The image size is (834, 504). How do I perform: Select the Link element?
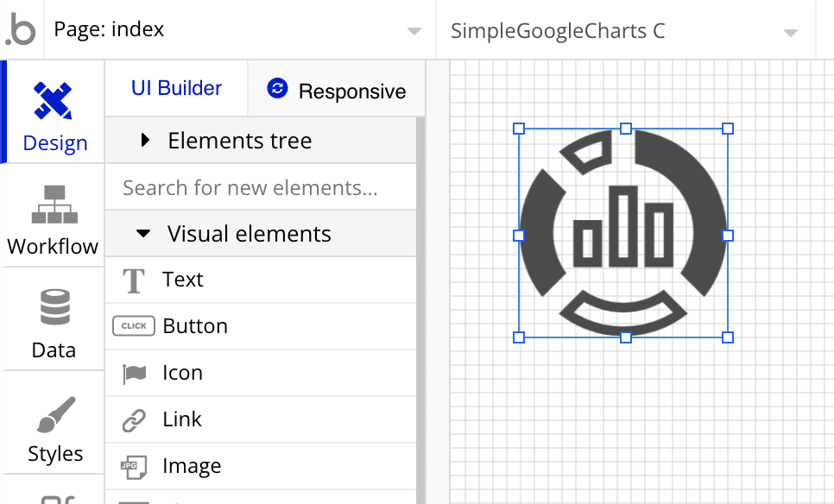[182, 419]
